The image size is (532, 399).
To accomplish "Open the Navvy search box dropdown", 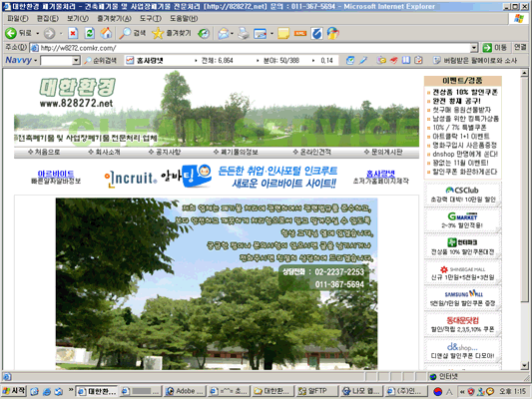I will tap(76, 60).
